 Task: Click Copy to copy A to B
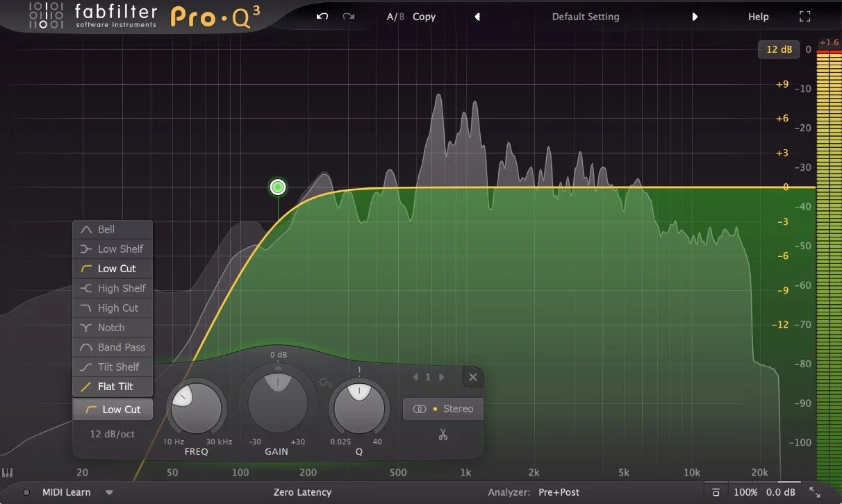click(x=424, y=17)
